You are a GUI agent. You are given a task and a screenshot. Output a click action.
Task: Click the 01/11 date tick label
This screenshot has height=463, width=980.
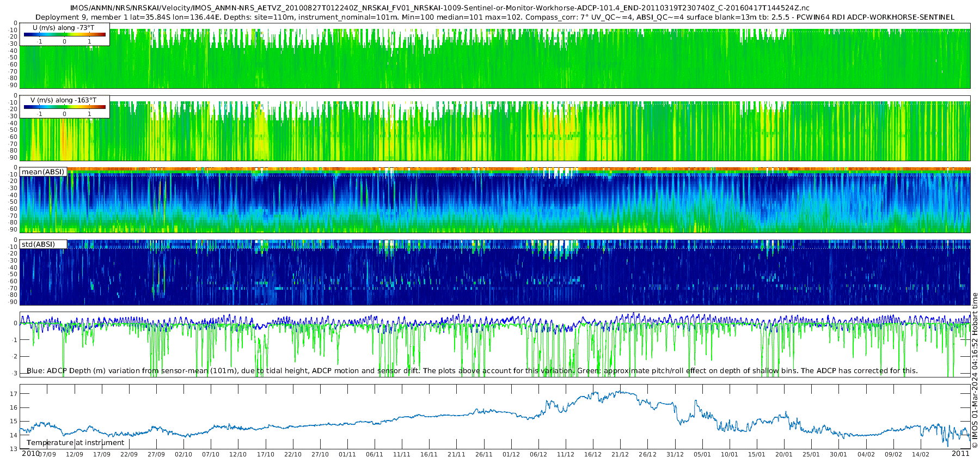(347, 454)
